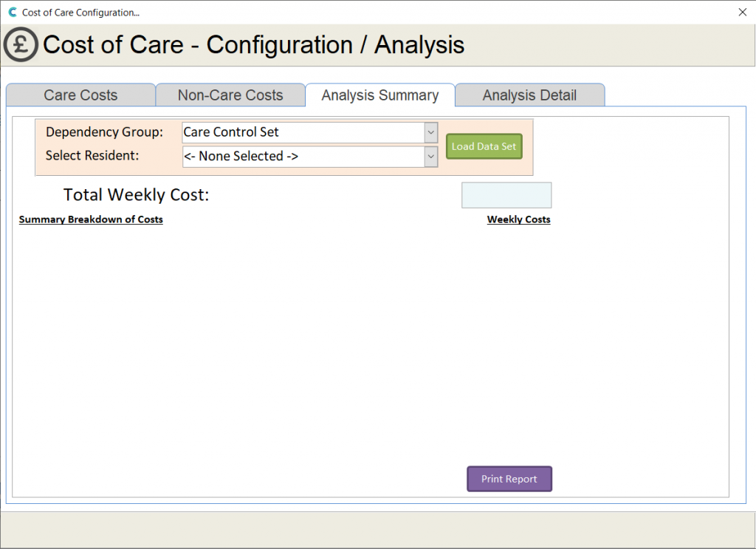Viewport: 756px width, 549px height.
Task: Open the Non-Care Costs tab
Action: (230, 95)
